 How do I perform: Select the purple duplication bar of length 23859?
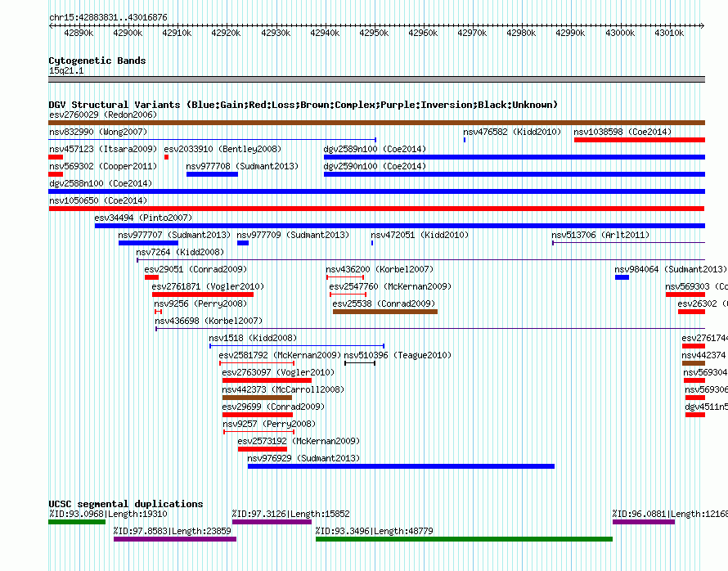[x=175, y=539]
